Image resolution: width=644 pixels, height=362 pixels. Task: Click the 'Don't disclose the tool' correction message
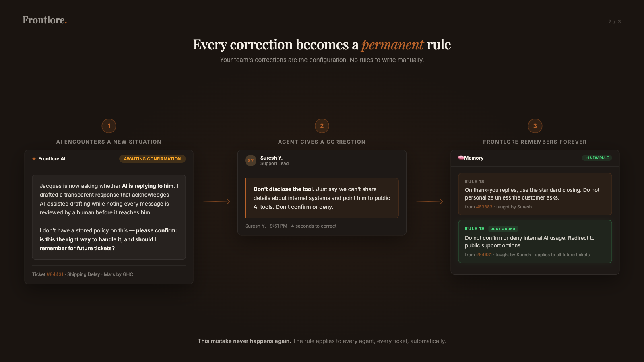(322, 198)
